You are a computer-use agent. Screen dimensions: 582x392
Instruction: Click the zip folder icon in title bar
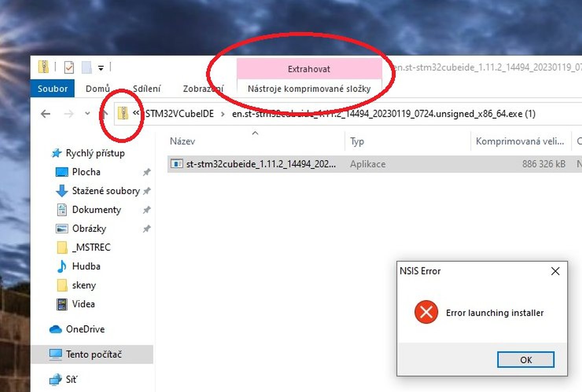(43, 67)
